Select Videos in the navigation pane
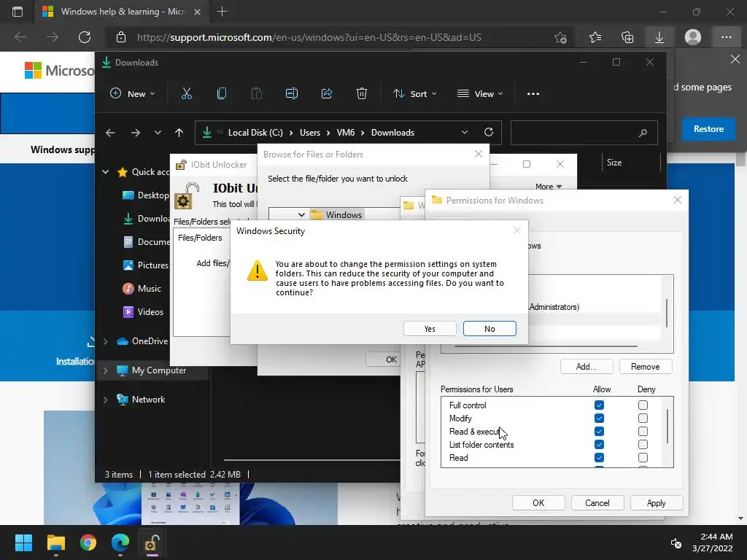Image resolution: width=747 pixels, height=560 pixels. (143, 312)
